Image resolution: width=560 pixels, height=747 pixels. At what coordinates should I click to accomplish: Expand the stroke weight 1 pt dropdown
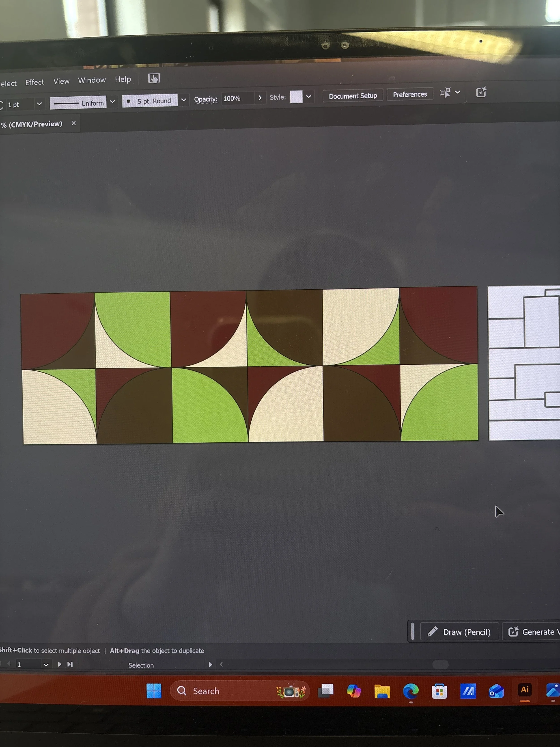click(39, 104)
